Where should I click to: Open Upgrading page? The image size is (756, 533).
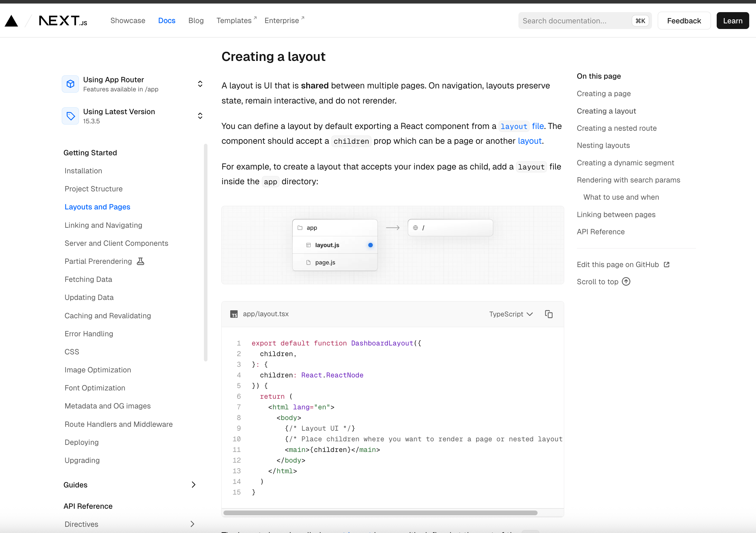tap(82, 461)
